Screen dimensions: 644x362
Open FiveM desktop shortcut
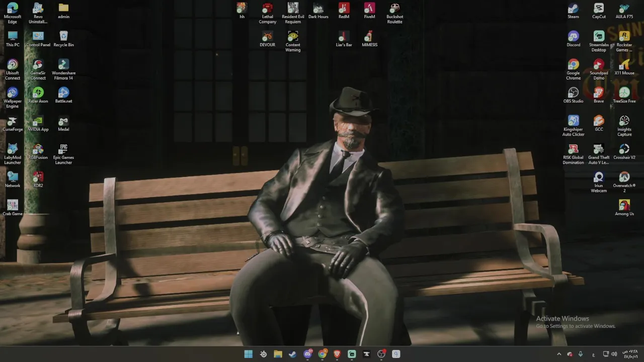[x=369, y=11]
